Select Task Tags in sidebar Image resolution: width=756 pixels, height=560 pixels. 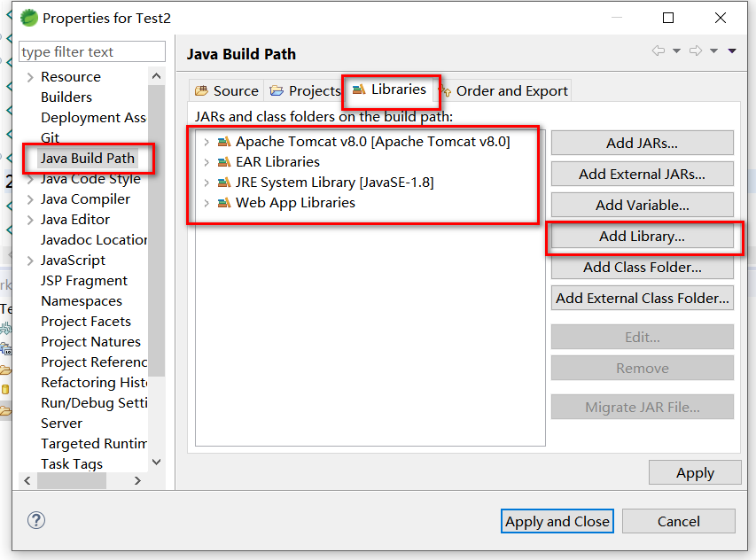[x=72, y=463]
